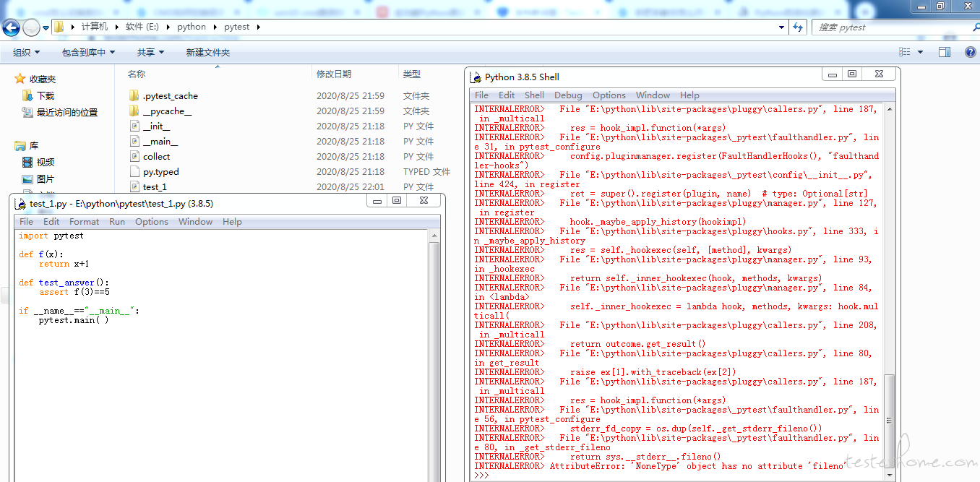Open the recent locations dropdown arrow
980x482 pixels.
[x=46, y=27]
